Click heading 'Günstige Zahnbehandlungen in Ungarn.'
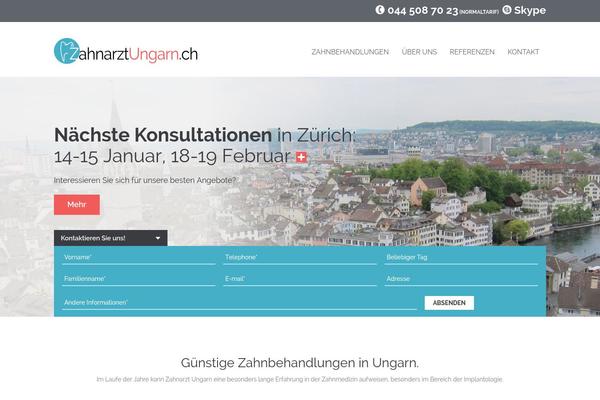The image size is (600, 400). click(x=300, y=362)
